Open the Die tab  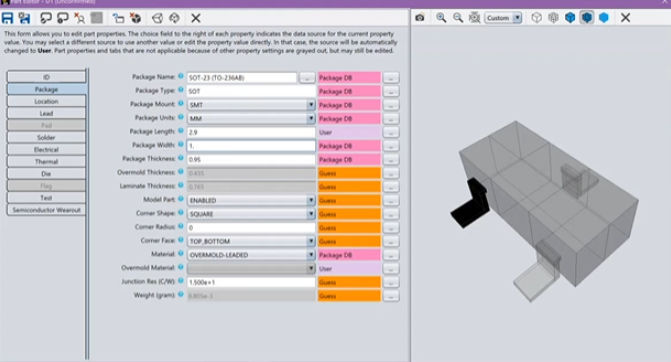click(46, 174)
